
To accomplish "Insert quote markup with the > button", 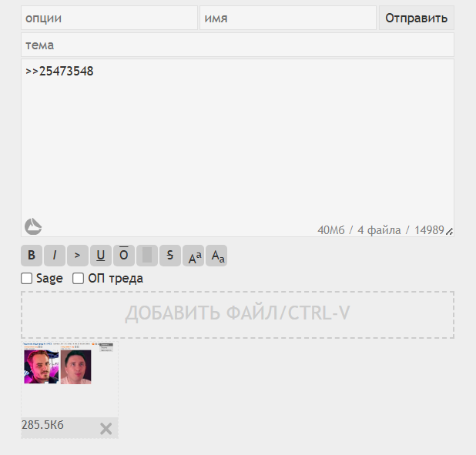I will coord(78,256).
